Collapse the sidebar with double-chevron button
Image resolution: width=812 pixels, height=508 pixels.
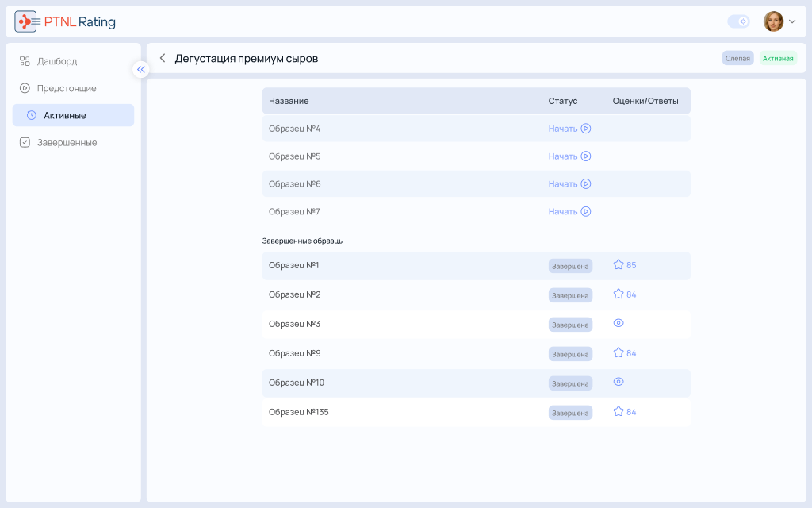(141, 70)
